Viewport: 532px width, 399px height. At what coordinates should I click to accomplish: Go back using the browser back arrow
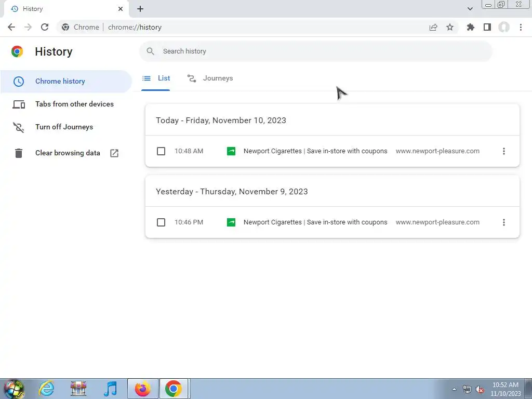11,27
